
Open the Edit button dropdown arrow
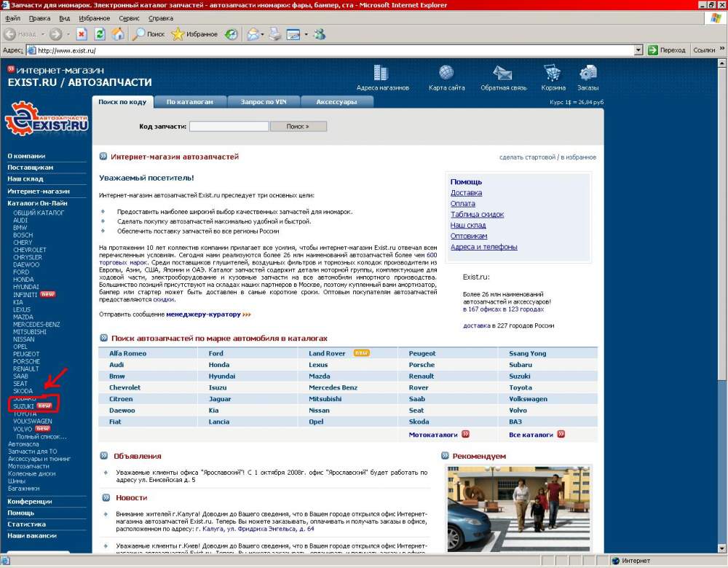coord(306,34)
